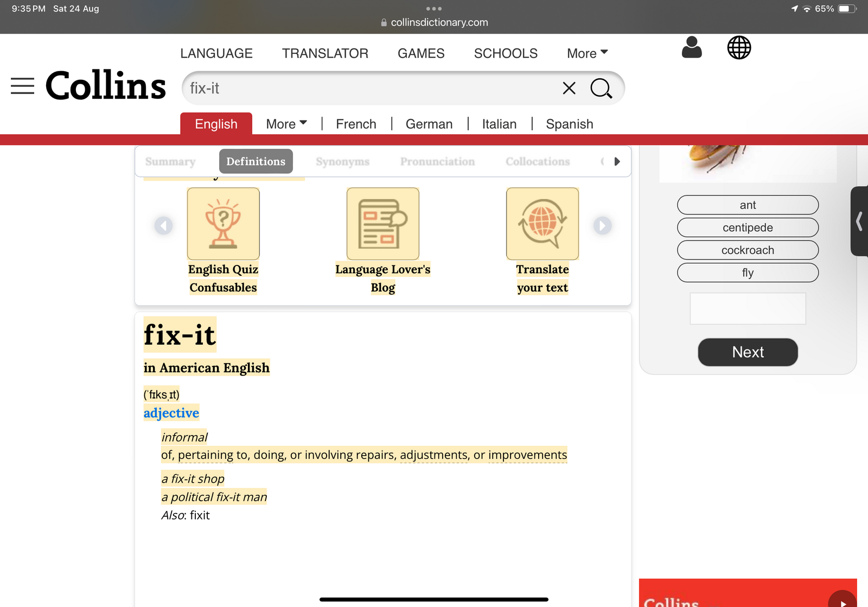
Task: Switch to the Synonyms tab
Action: 342,162
